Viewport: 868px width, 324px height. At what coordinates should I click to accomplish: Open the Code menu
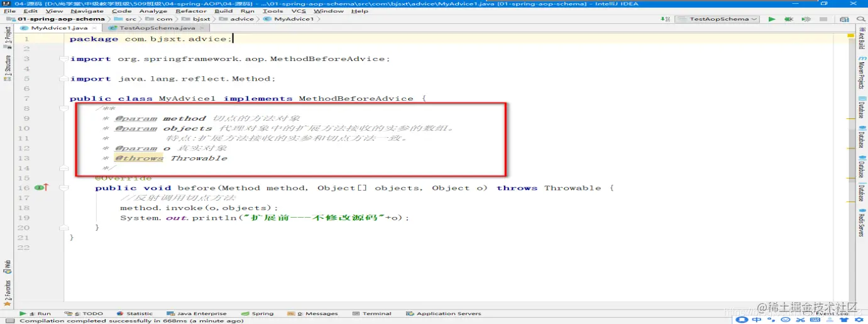tap(122, 11)
